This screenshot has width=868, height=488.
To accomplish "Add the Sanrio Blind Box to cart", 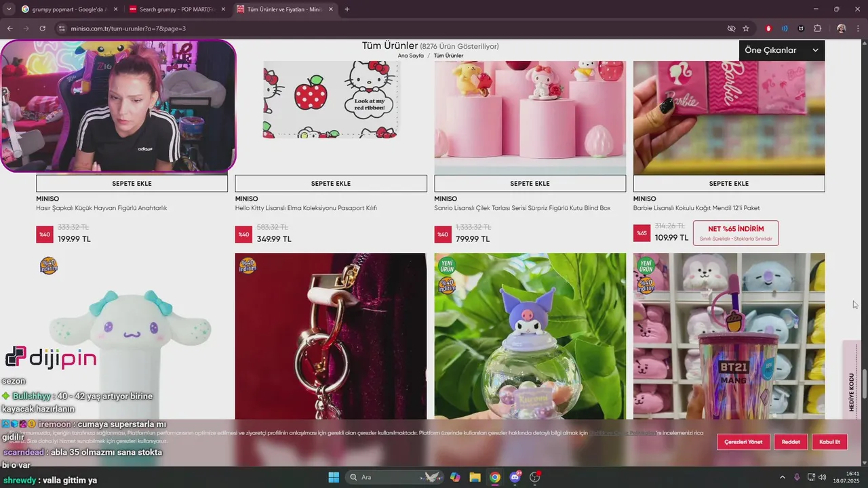I will click(530, 184).
